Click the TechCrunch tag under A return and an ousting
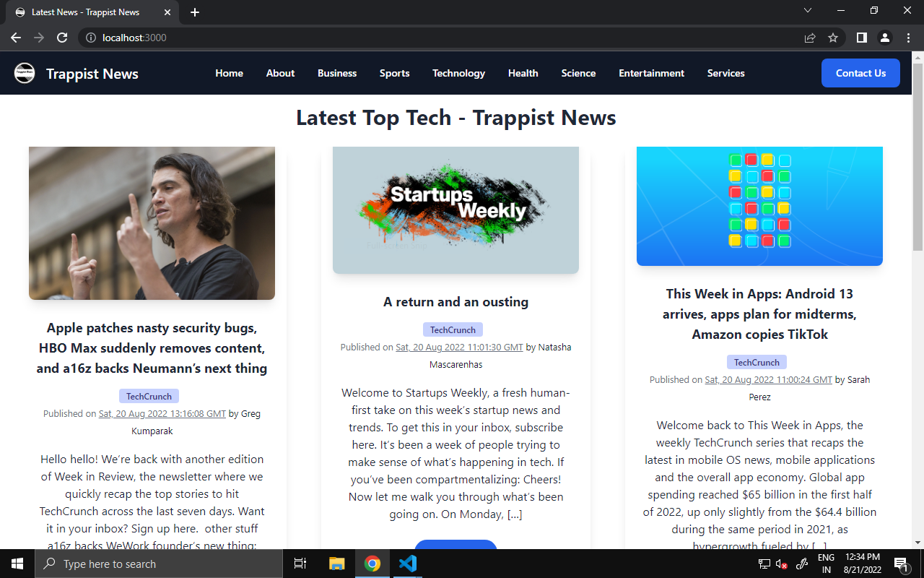Viewport: 924px width, 578px height. click(x=453, y=329)
